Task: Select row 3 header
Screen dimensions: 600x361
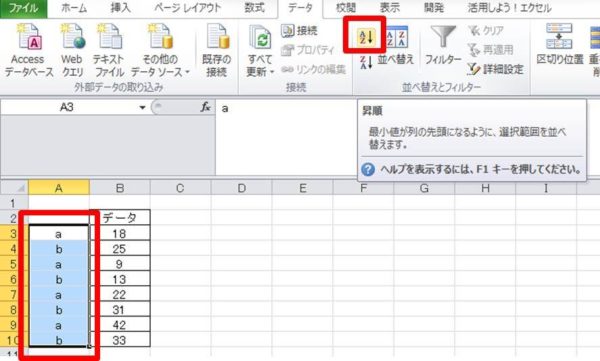Action: pyautogui.click(x=14, y=233)
